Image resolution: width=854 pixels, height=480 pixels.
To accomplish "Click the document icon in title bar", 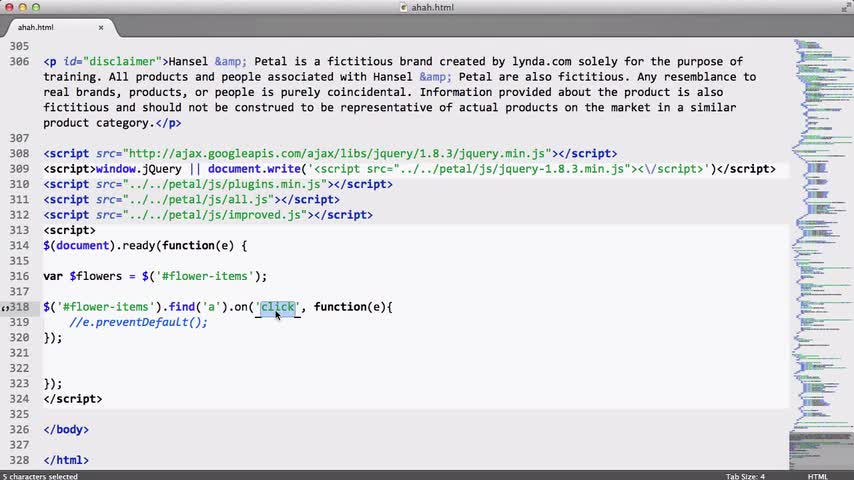I will tap(404, 7).
